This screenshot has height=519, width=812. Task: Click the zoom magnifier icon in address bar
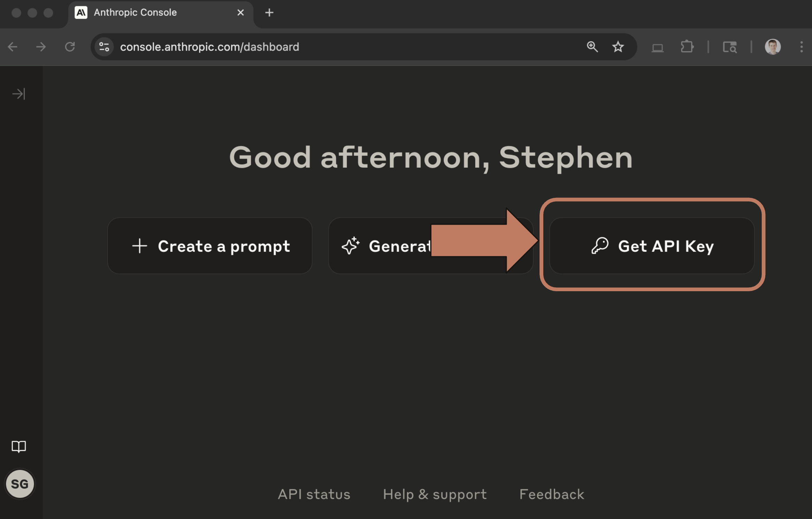[592, 47]
